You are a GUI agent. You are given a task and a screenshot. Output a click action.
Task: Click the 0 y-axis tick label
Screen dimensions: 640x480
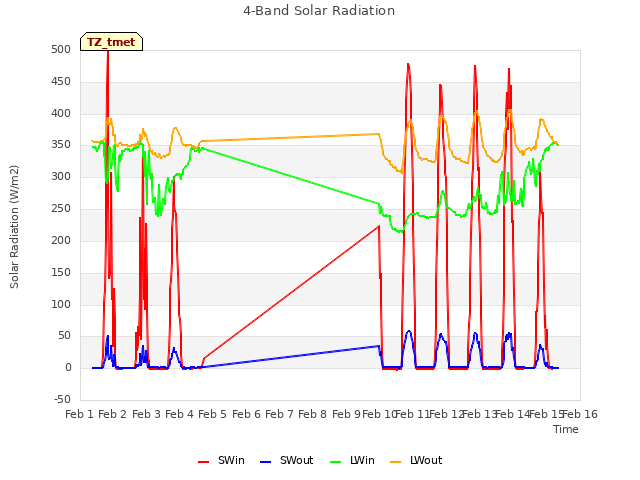pyautogui.click(x=68, y=368)
